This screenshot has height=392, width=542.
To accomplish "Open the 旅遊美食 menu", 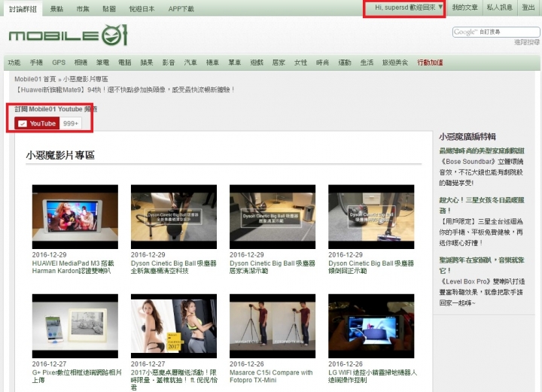I will pos(395,62).
